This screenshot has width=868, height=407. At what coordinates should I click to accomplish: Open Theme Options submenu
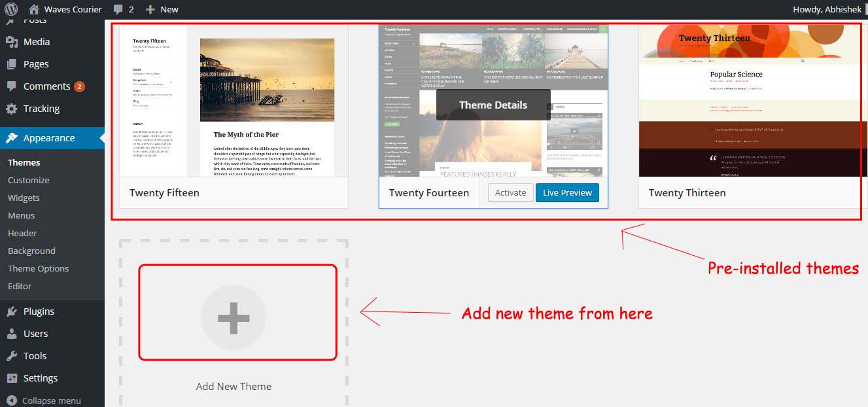pyautogui.click(x=38, y=268)
